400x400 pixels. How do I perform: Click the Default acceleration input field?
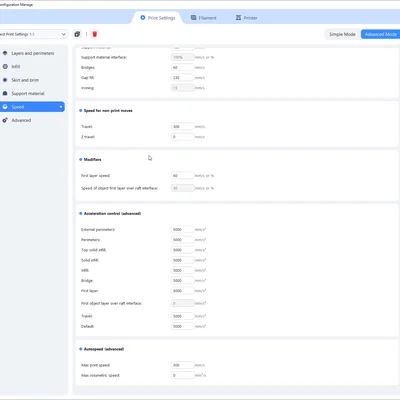(182, 326)
